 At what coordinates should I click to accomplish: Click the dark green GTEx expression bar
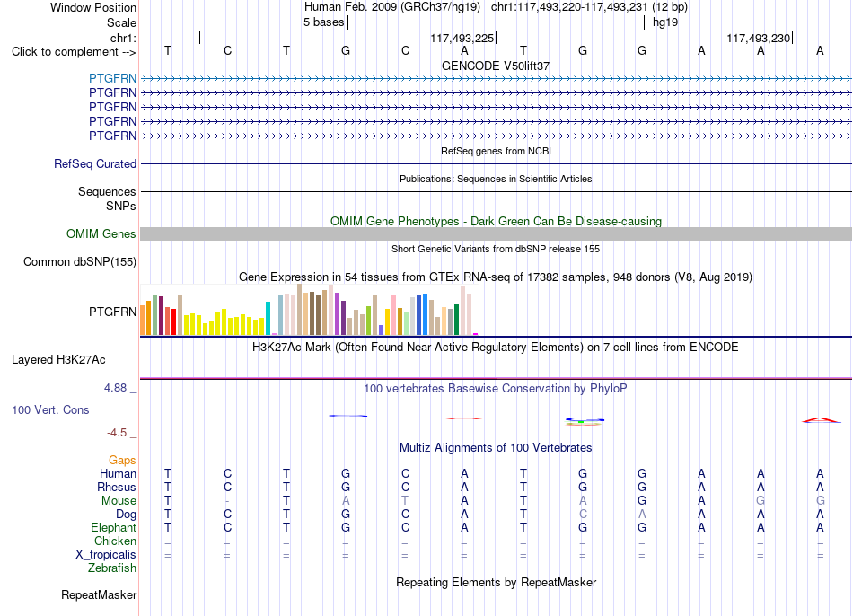tap(456, 319)
